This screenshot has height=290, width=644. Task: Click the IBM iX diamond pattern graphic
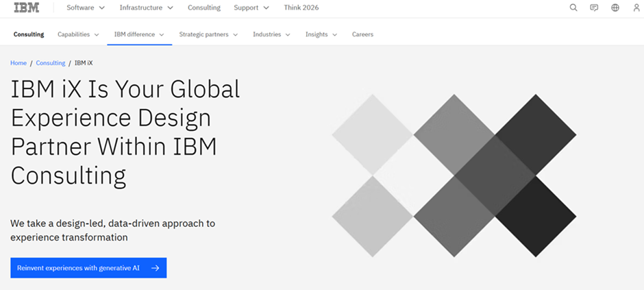(454, 176)
